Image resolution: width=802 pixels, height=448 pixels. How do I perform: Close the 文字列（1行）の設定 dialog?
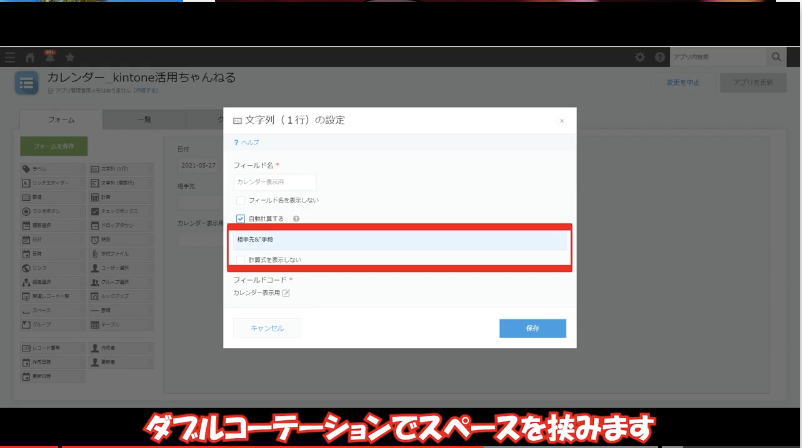pos(561,120)
